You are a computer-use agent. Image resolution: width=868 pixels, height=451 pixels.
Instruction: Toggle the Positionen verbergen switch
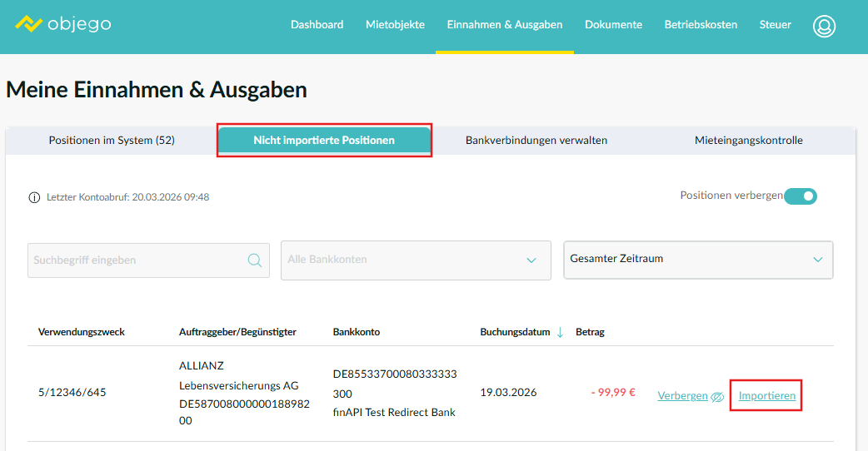pyautogui.click(x=801, y=196)
